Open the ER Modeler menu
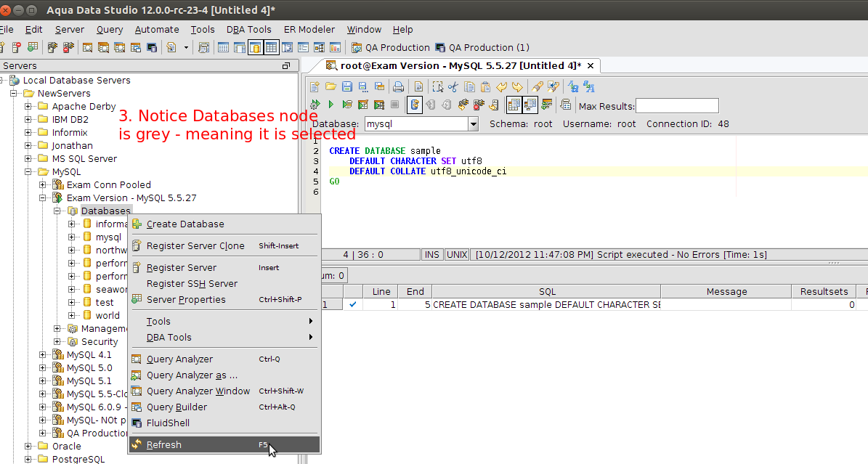Image resolution: width=868 pixels, height=464 pixels. coord(309,30)
